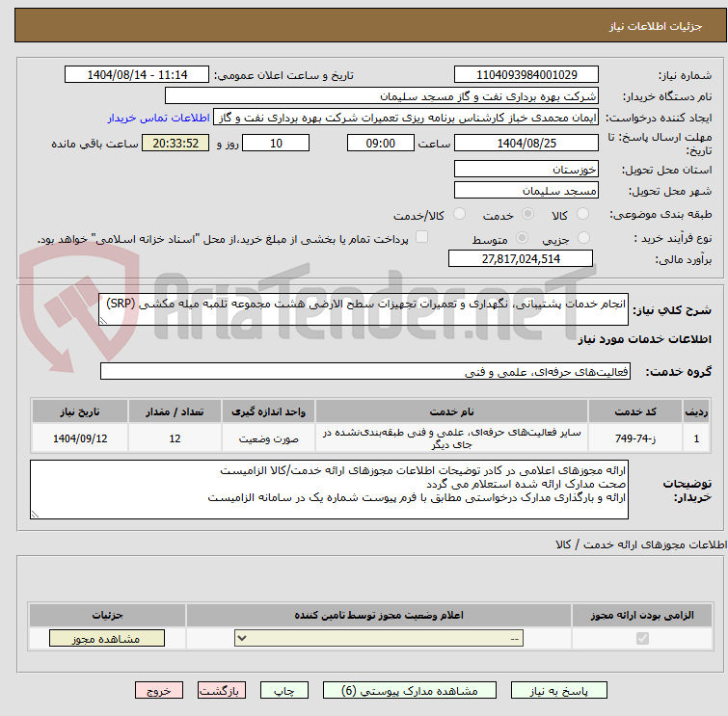This screenshot has height=716, width=728.
Task: Click need number field 1104093984001029
Action: [x=526, y=75]
